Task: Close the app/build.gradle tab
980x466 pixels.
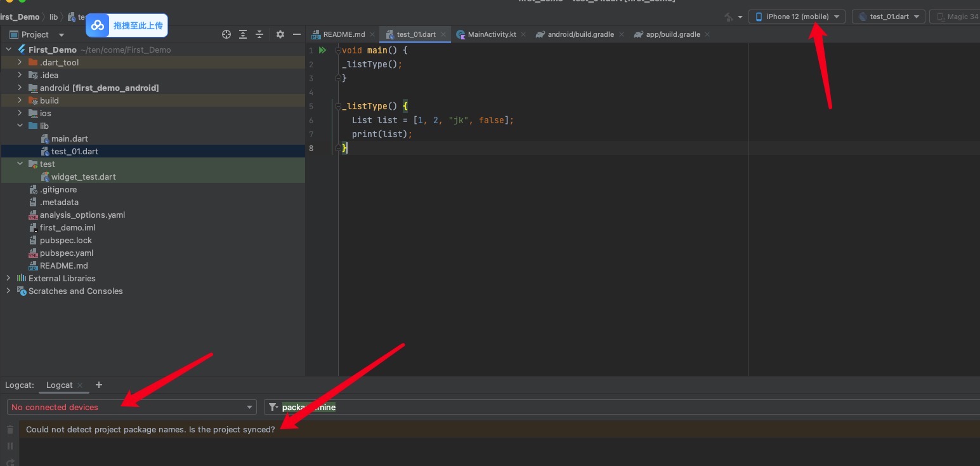Action: (x=707, y=34)
